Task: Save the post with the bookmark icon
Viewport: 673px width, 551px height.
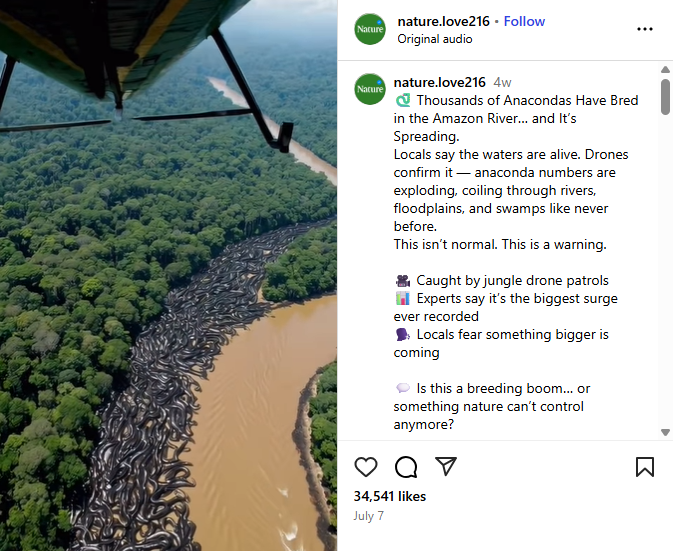Action: coord(645,467)
